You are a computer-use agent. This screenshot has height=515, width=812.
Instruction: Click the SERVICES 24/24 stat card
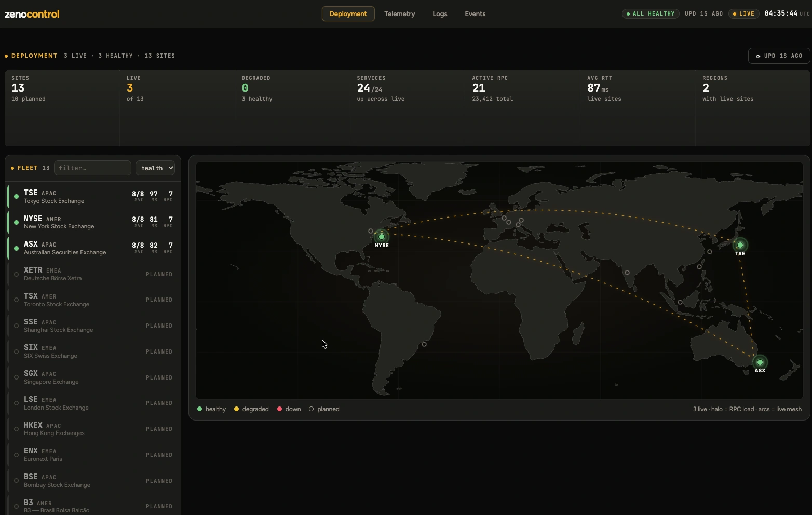[x=408, y=109]
